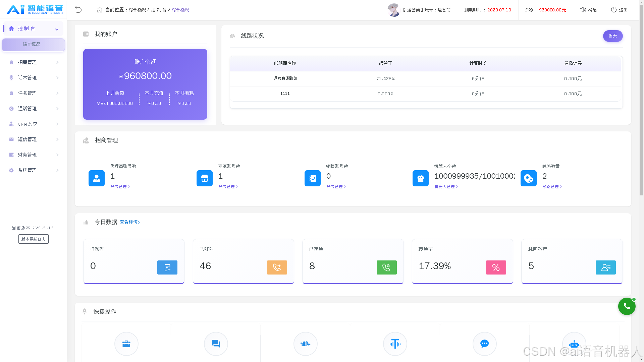Click the AI 智能语音 logo
644x362 pixels.
35,9
